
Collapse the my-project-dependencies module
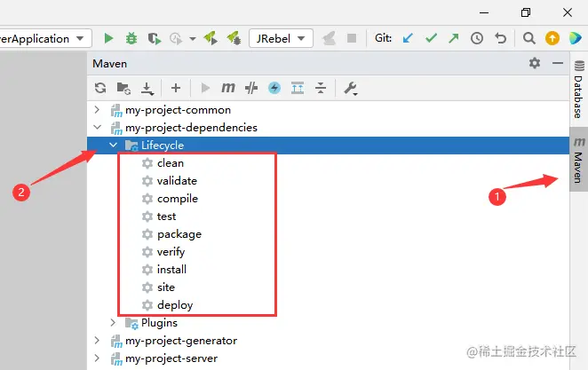[98, 128]
